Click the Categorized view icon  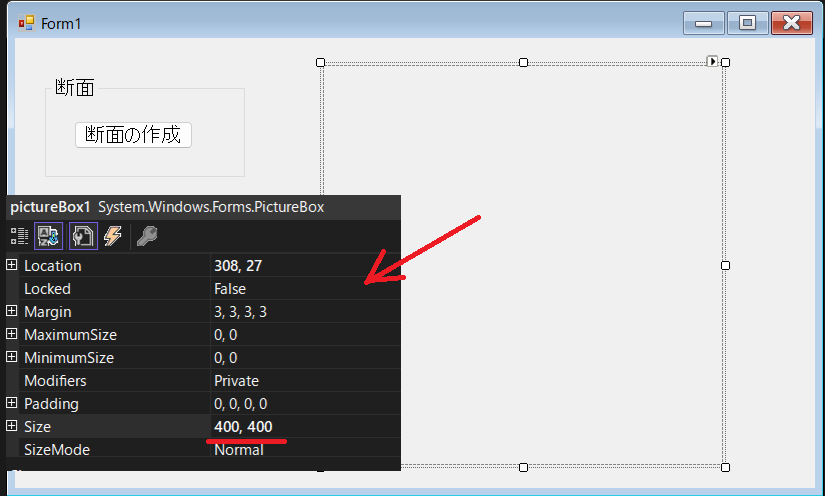19,236
